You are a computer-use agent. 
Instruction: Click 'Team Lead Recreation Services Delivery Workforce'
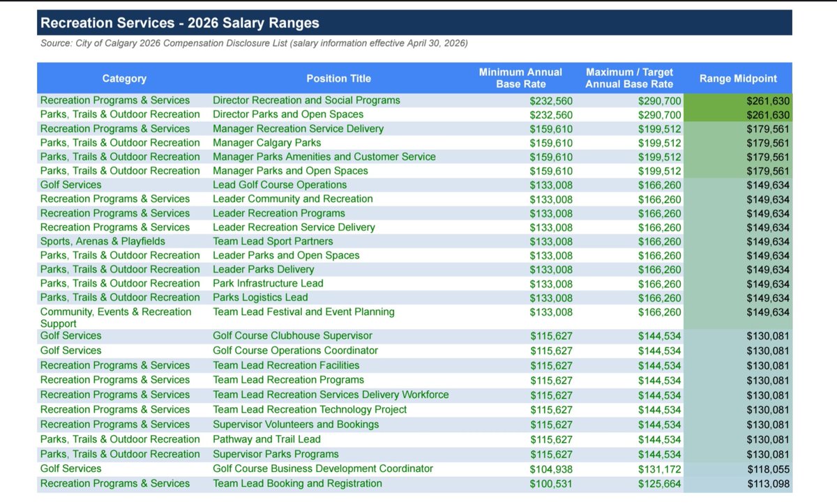(331, 395)
